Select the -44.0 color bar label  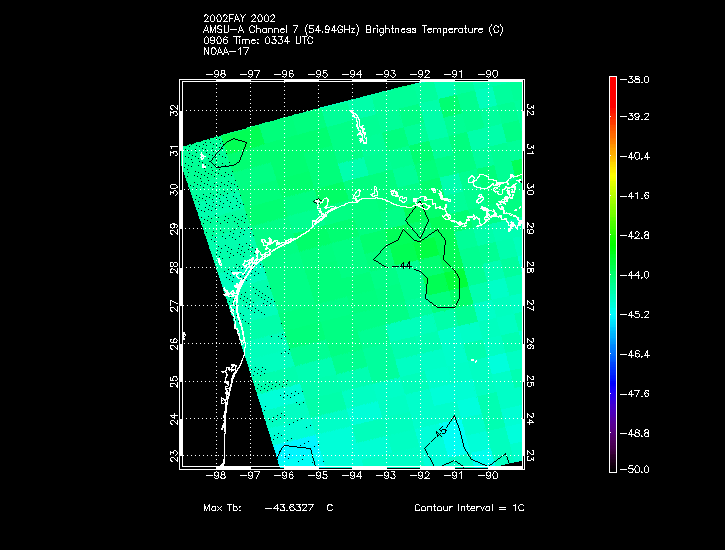click(634, 275)
